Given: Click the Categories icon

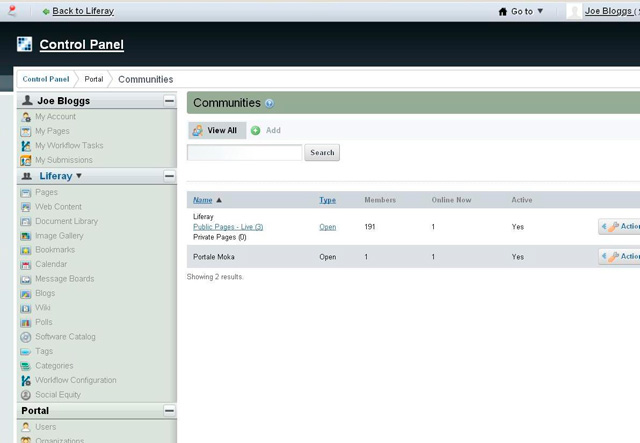Looking at the screenshot, I should [x=26, y=366].
